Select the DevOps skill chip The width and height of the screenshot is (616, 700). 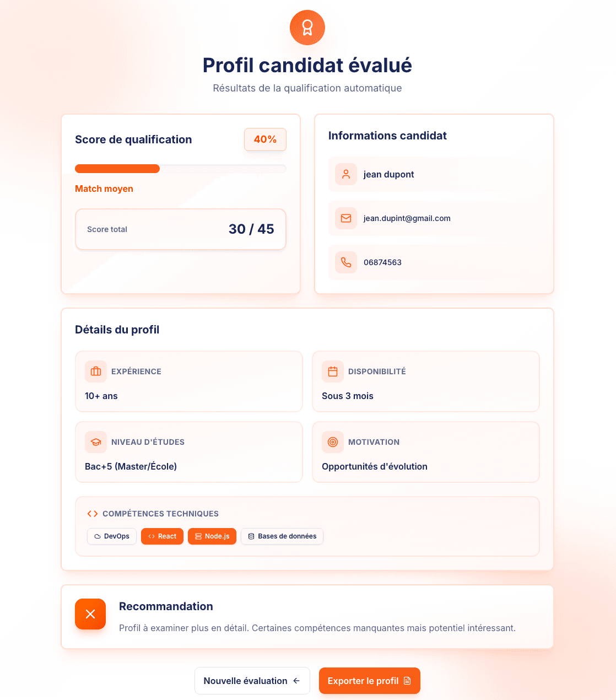point(111,536)
